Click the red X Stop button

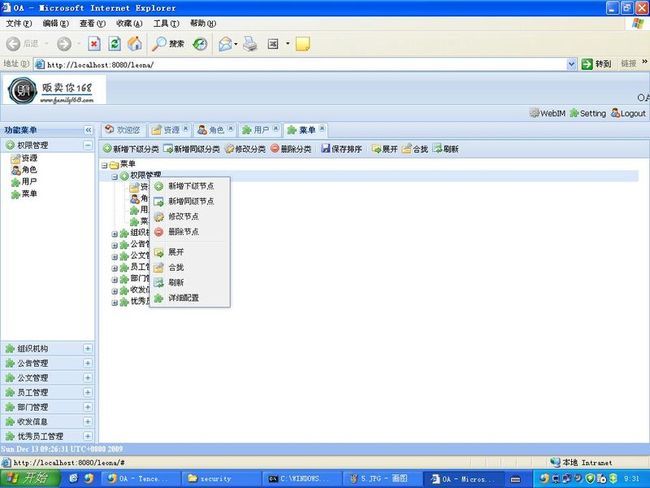click(95, 44)
